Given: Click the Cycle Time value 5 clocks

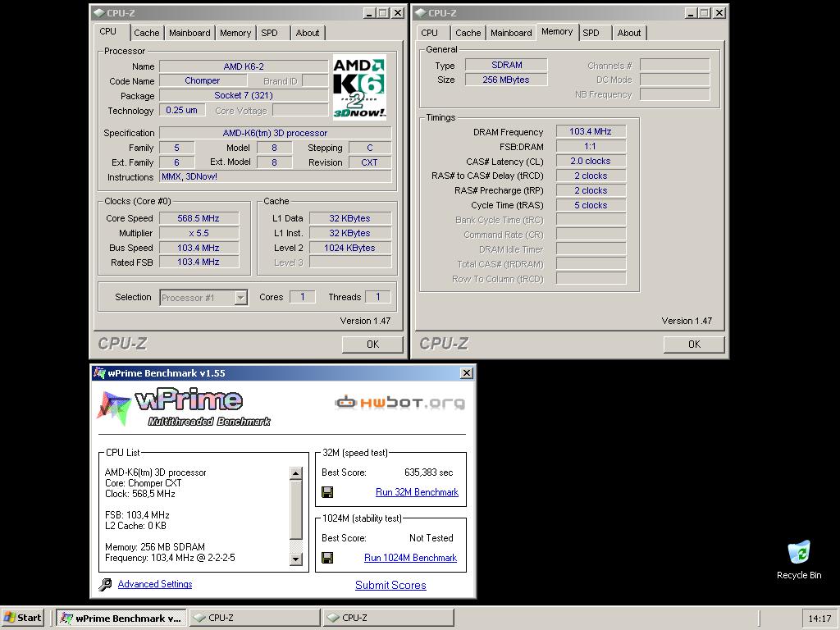Looking at the screenshot, I should coord(591,205).
